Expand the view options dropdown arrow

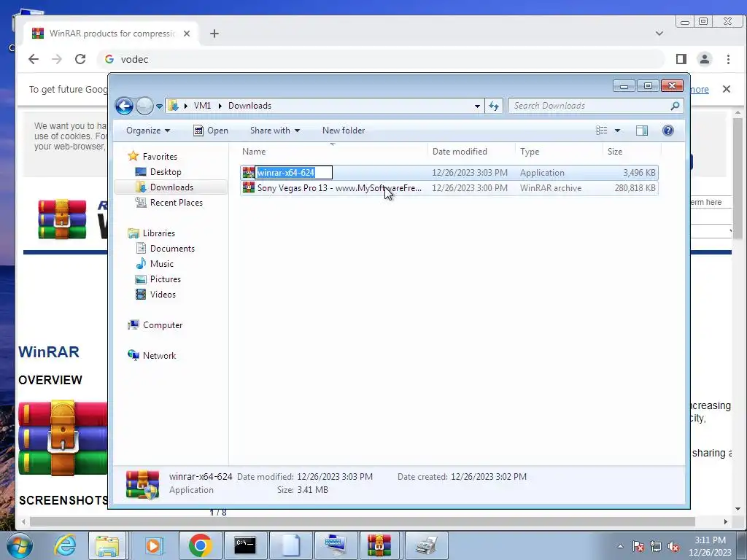tap(617, 131)
